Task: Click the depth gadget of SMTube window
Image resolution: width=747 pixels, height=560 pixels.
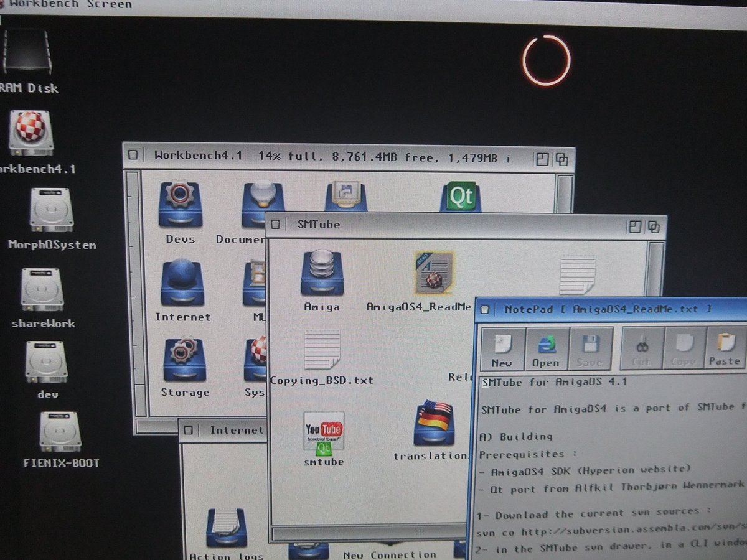Action: click(x=653, y=226)
